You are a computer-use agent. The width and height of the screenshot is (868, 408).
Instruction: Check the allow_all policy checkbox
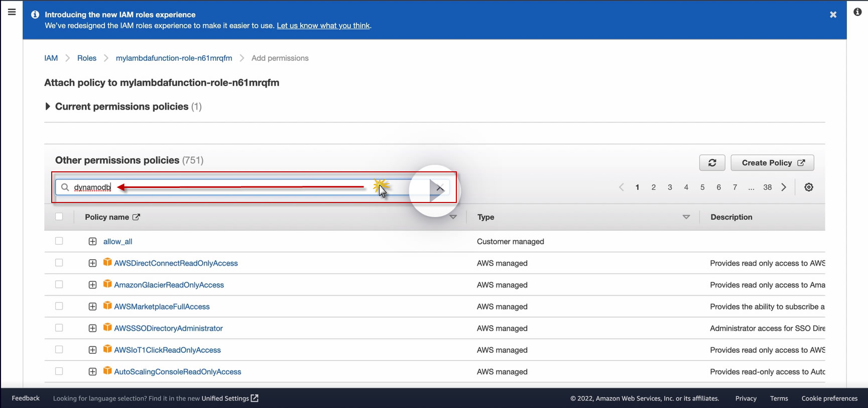click(x=59, y=241)
